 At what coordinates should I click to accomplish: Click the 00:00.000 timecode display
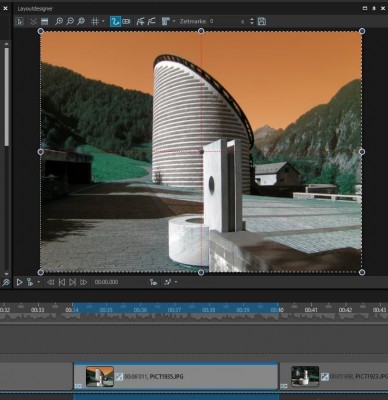pyautogui.click(x=106, y=282)
